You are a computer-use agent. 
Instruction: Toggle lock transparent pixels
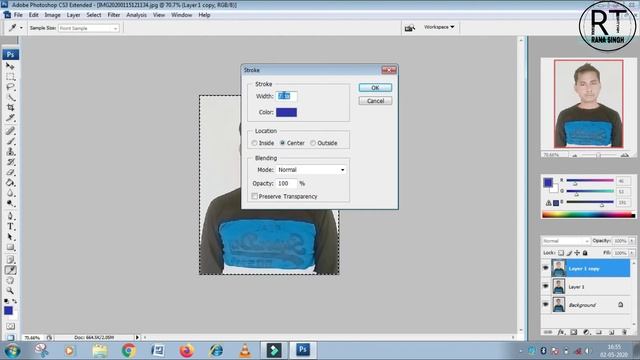(561, 253)
